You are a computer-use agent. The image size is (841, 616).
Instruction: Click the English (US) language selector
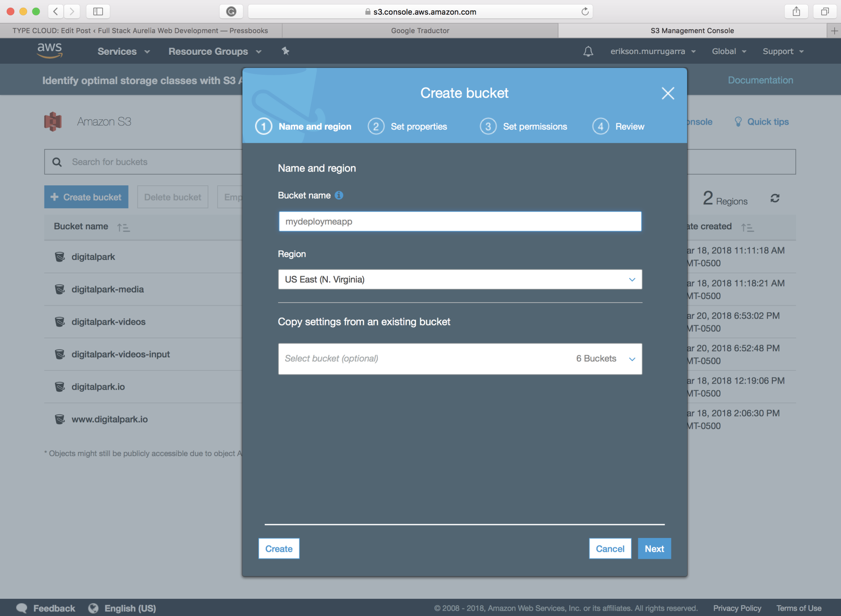point(130,608)
